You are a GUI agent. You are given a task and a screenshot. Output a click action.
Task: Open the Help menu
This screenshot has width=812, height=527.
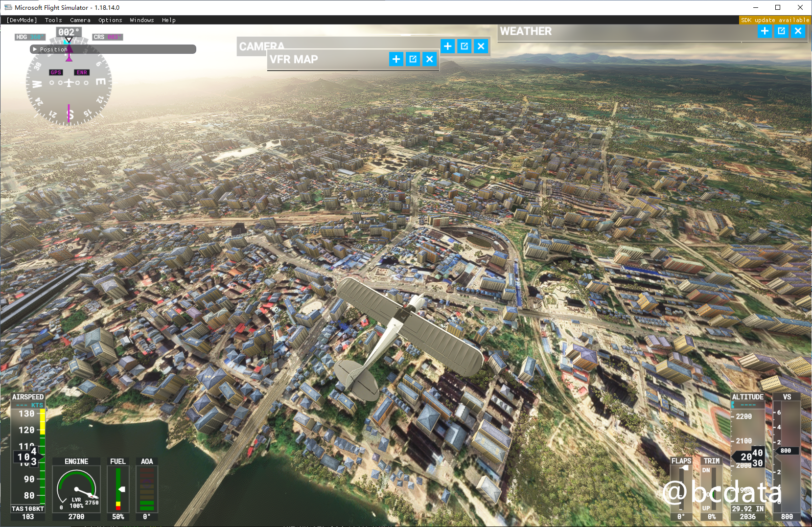[169, 20]
